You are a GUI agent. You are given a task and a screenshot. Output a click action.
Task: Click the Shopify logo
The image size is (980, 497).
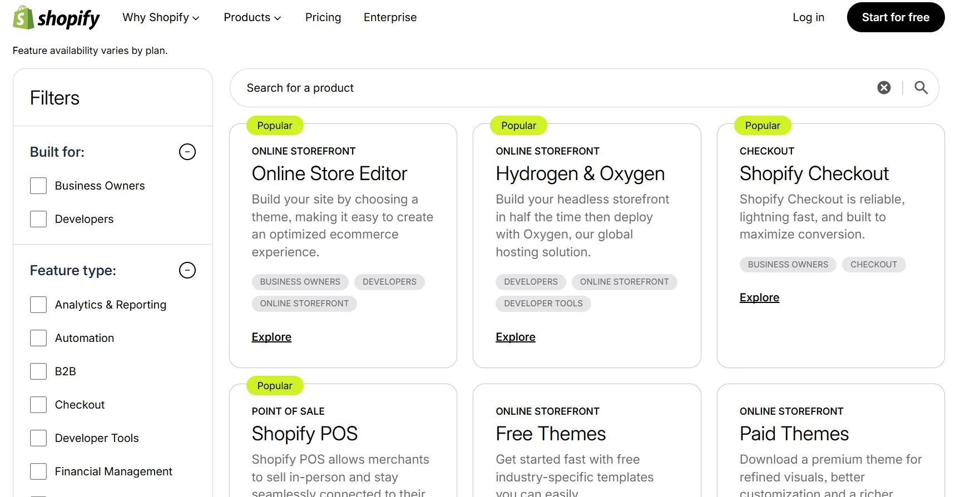point(56,18)
